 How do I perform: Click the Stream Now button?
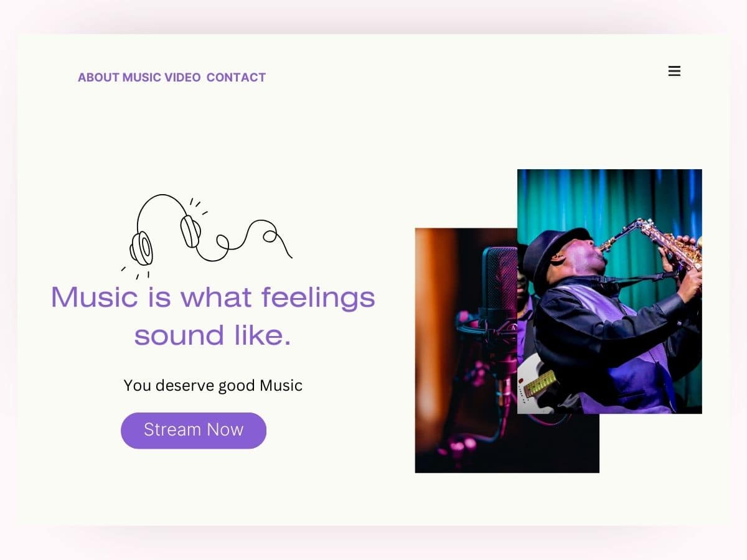194,430
